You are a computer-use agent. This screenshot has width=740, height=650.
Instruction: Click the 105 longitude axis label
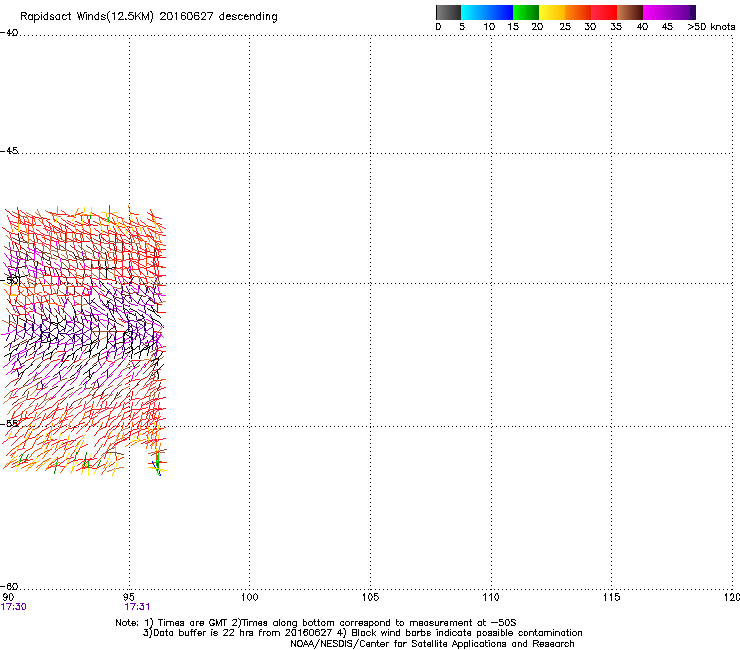tap(370, 597)
